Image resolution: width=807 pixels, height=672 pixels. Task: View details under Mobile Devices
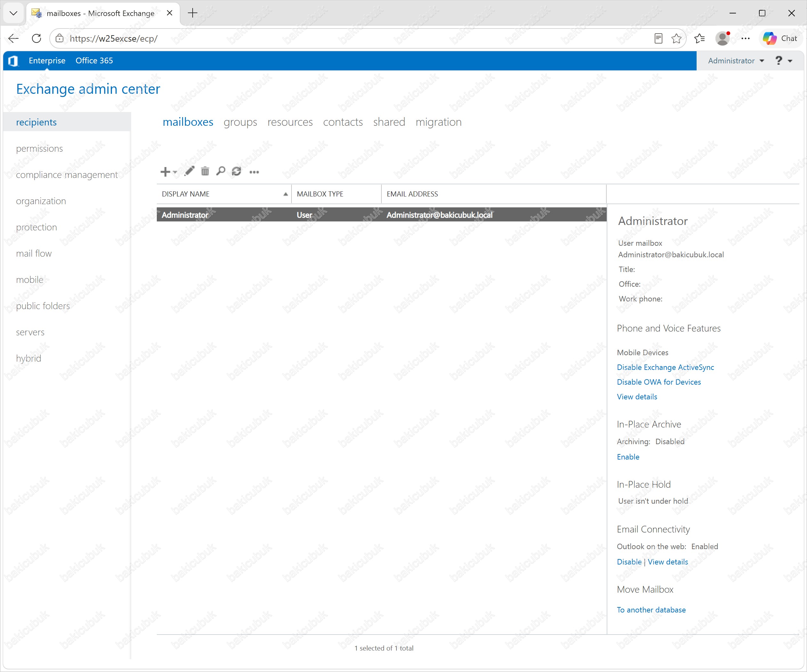click(637, 397)
